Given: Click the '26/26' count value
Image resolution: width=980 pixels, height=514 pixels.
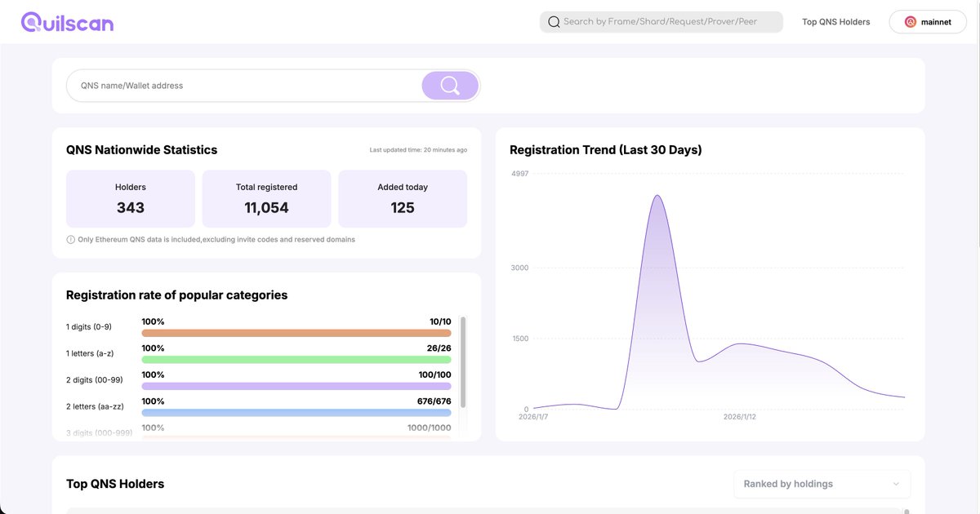Looking at the screenshot, I should [439, 348].
